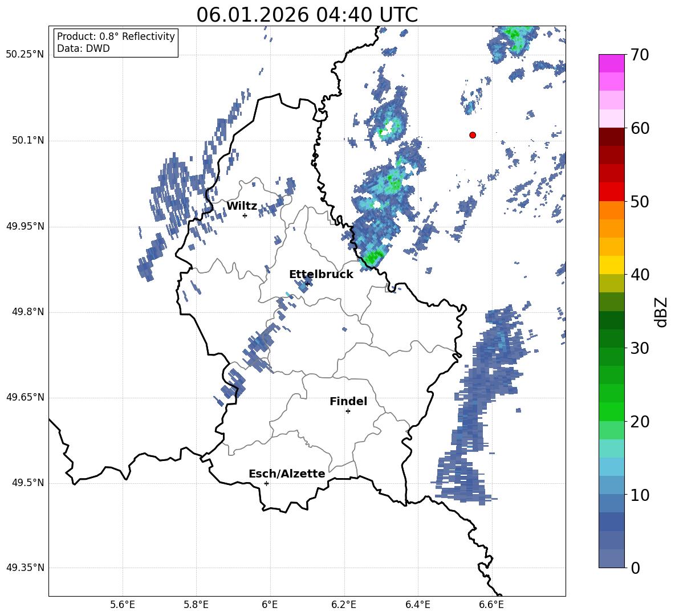The width and height of the screenshot is (675, 616).
Task: Click the colorbar tick label 10
Action: [x=640, y=495]
